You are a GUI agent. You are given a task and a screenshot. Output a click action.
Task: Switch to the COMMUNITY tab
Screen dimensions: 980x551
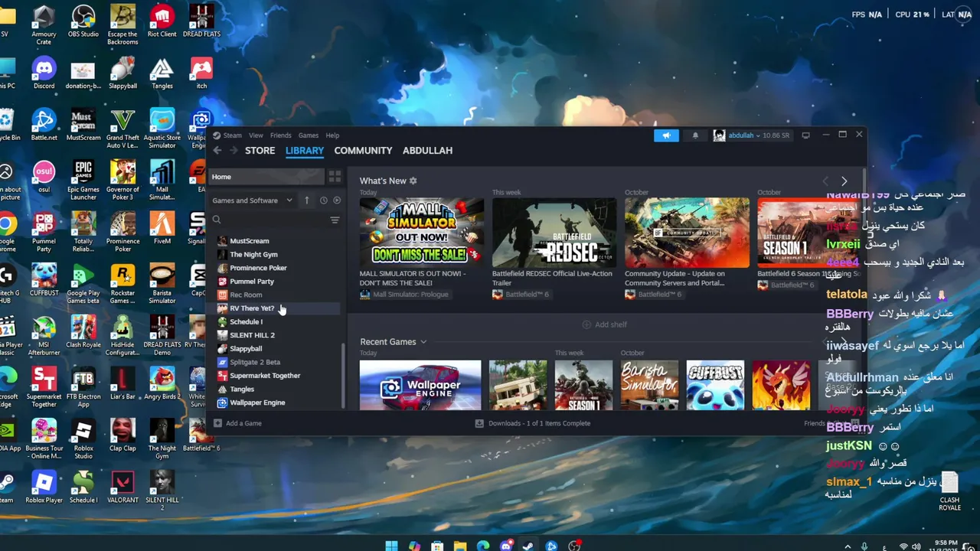363,151
